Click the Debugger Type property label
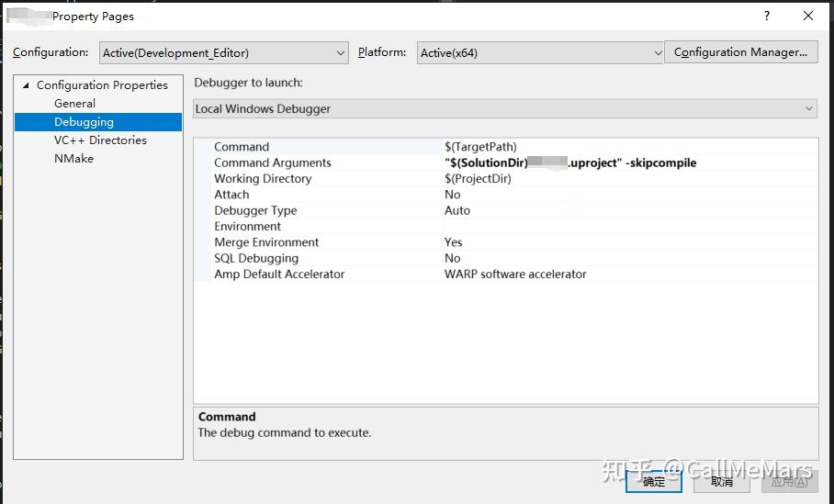 tap(255, 210)
